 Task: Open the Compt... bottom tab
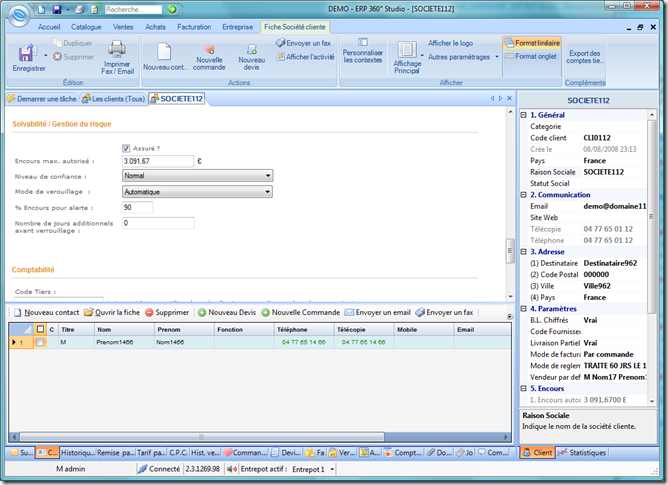coord(403,453)
